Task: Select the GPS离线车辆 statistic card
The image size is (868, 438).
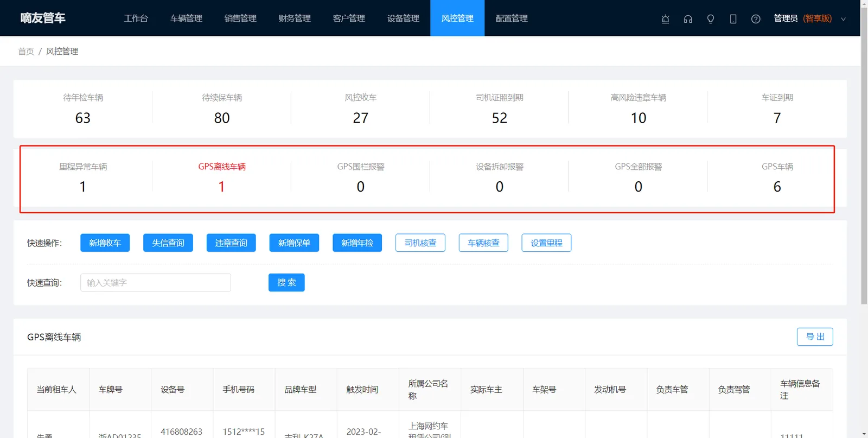Action: [221, 177]
